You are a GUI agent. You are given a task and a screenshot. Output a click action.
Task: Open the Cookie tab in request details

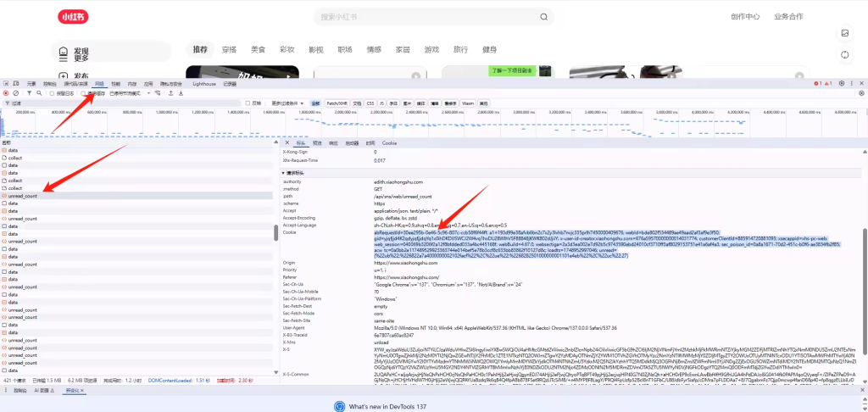[389, 143]
